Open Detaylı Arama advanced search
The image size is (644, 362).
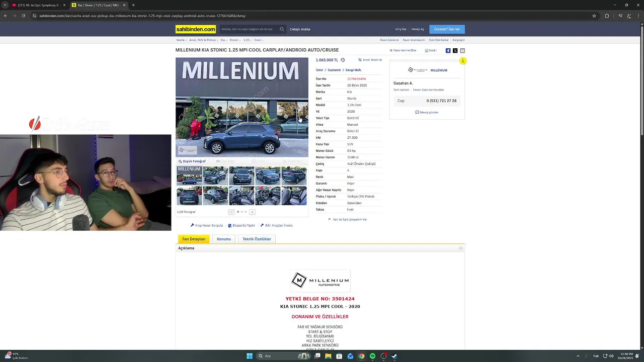[x=300, y=29]
